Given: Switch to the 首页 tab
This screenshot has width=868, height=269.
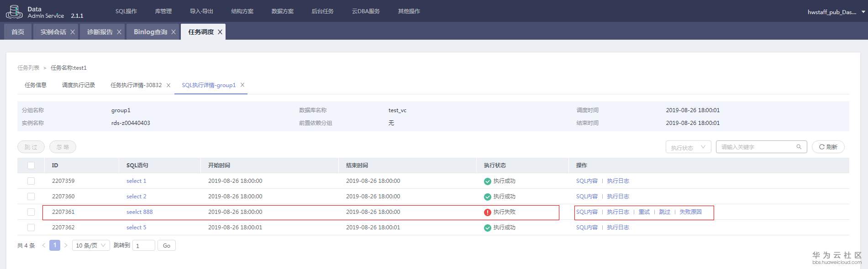Looking at the screenshot, I should 18,32.
